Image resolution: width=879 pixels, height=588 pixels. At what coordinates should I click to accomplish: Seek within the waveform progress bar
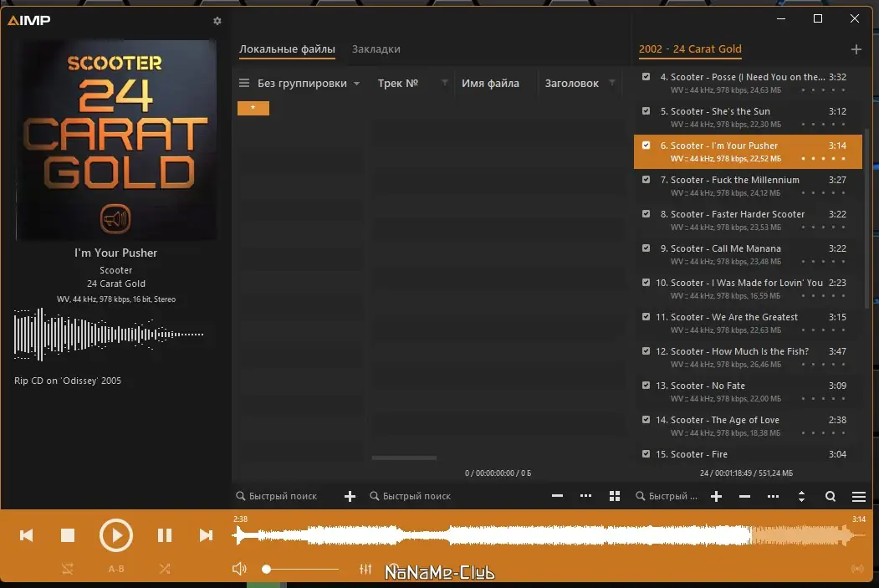click(549, 536)
